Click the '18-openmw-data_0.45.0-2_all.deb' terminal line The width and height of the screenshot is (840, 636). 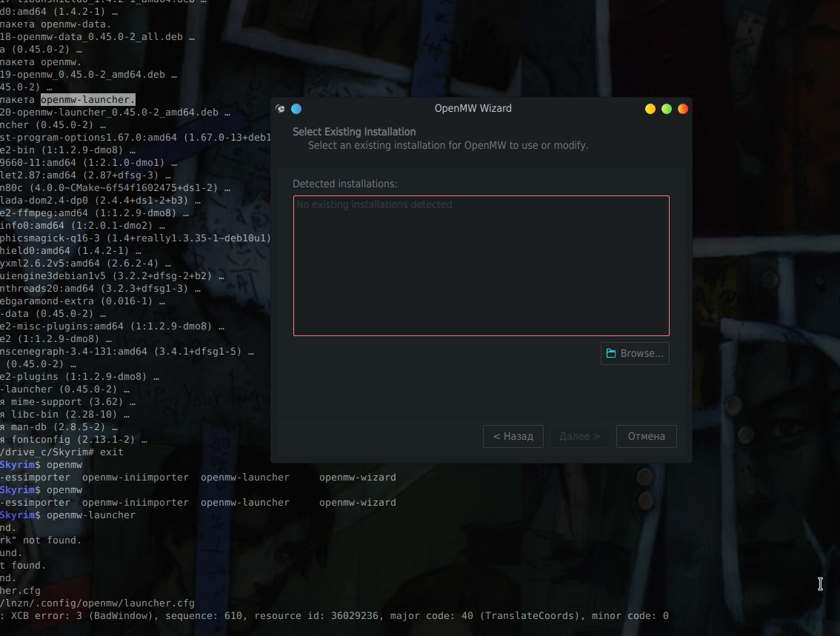coord(97,37)
